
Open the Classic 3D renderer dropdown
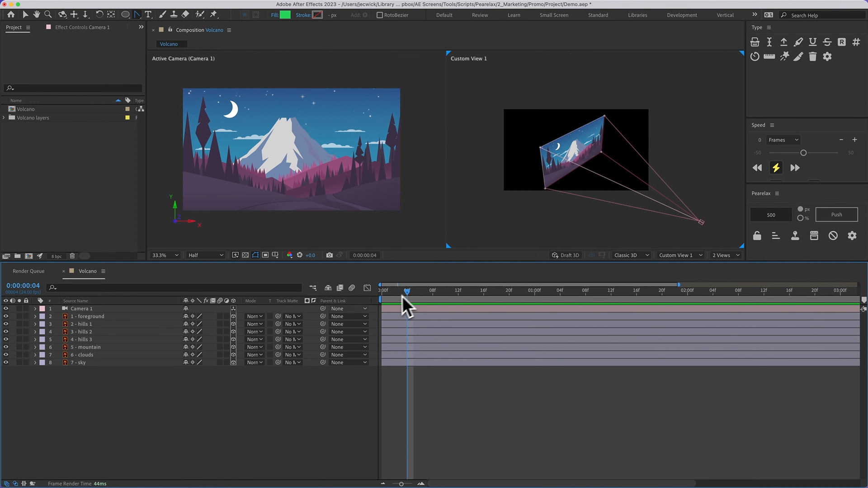(631, 255)
